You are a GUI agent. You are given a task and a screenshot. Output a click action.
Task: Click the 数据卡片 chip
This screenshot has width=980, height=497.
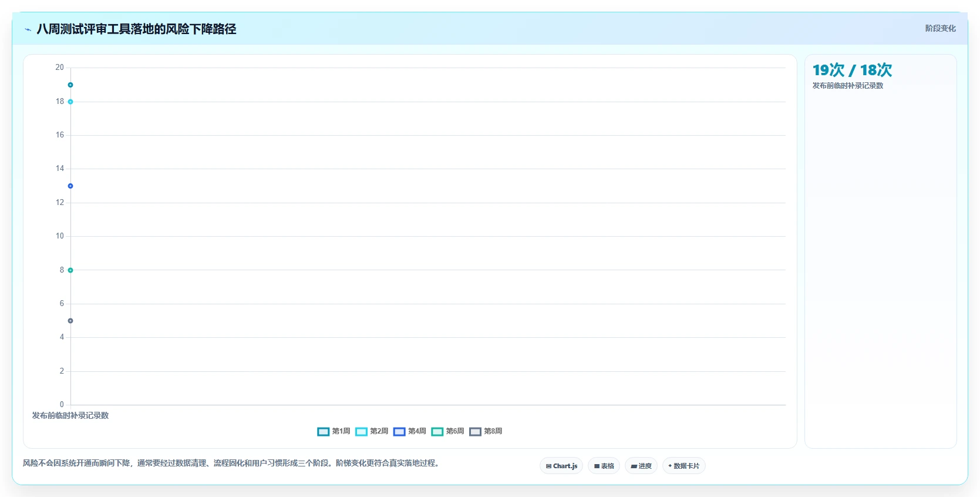[684, 466]
